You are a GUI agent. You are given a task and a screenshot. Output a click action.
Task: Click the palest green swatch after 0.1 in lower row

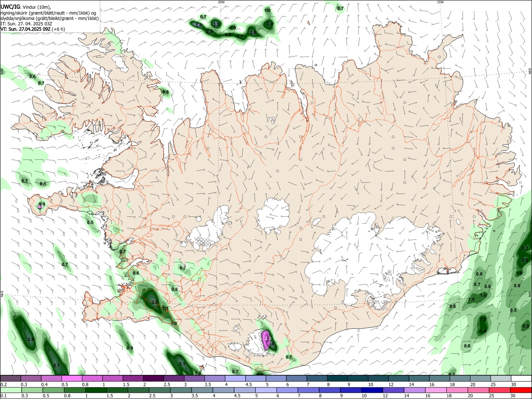[11, 390]
